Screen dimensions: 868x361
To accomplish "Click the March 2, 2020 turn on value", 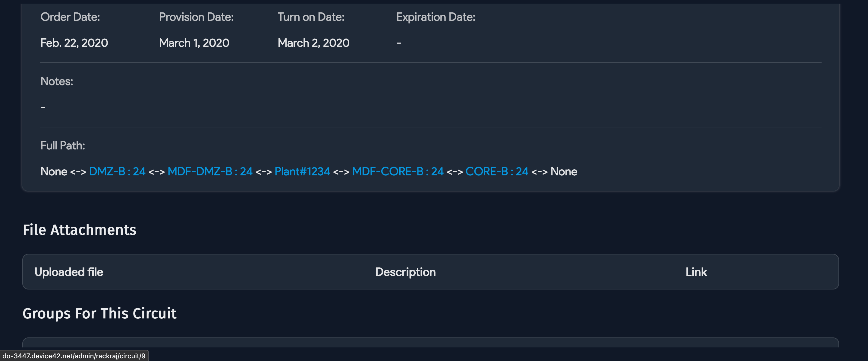I will pyautogui.click(x=313, y=43).
